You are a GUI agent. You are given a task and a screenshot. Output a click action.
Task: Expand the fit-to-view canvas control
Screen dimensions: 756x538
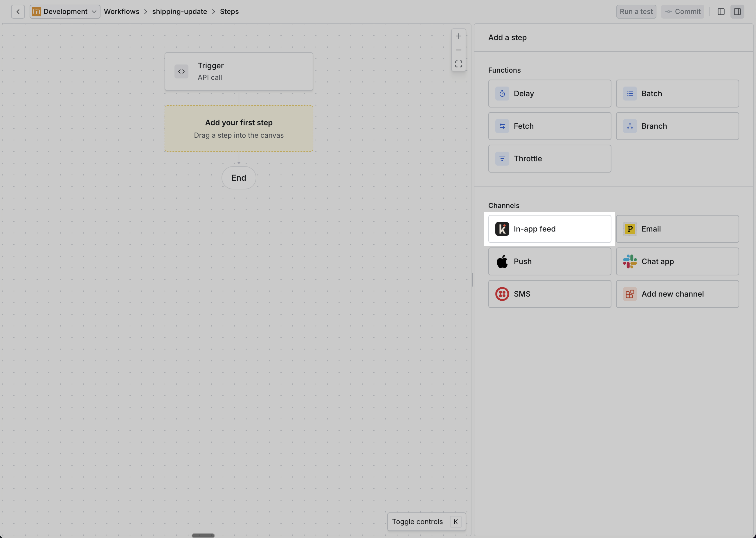pos(459,64)
